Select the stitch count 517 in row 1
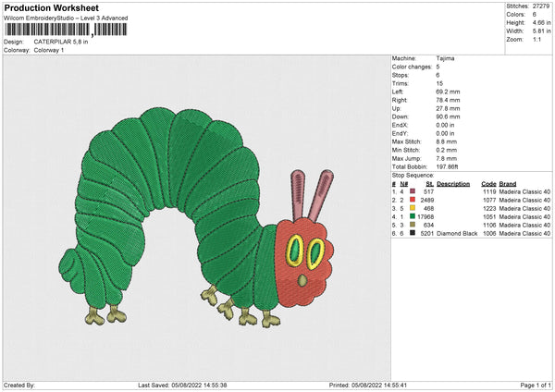This screenshot has width=555, height=392. click(x=428, y=191)
